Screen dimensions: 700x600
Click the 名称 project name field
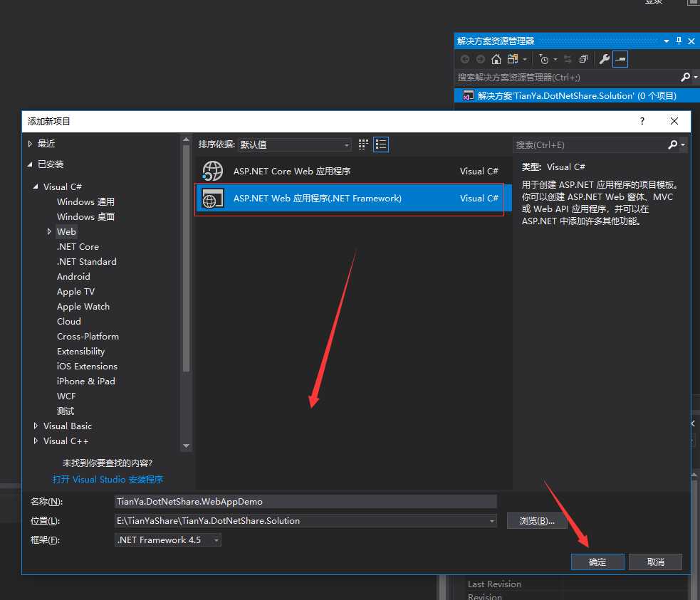305,501
